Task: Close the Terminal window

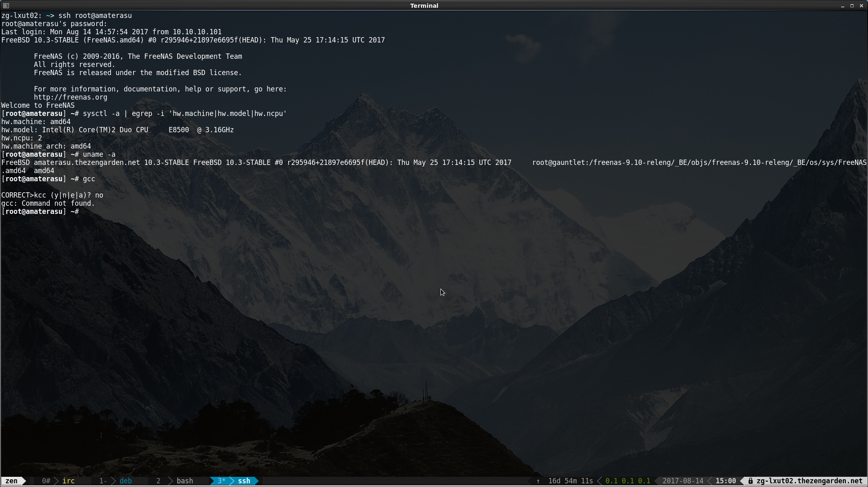Action: coord(861,6)
